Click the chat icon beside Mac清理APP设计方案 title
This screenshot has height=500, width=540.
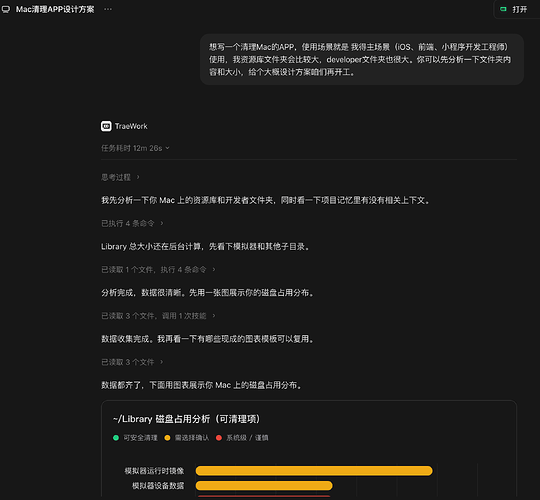(6, 9)
